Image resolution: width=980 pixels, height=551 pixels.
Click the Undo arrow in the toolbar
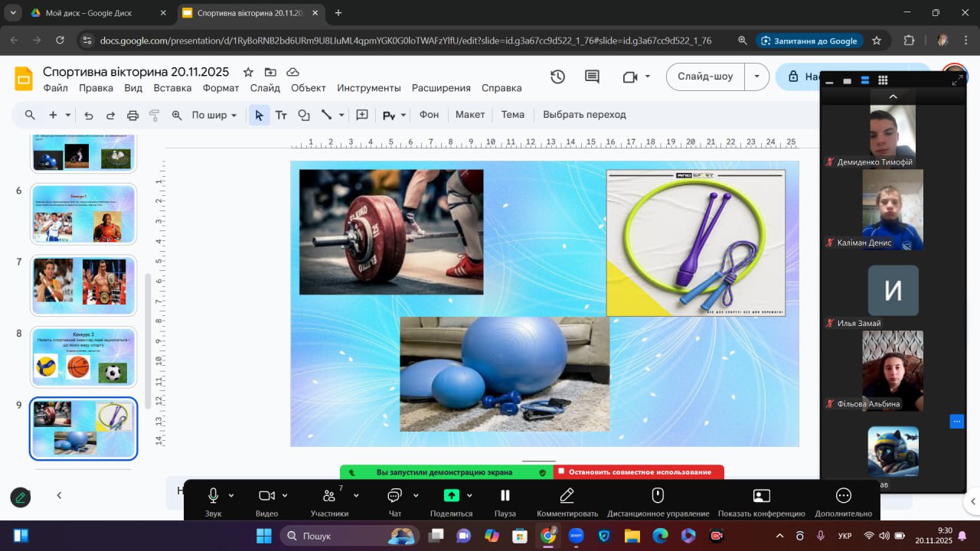click(89, 115)
